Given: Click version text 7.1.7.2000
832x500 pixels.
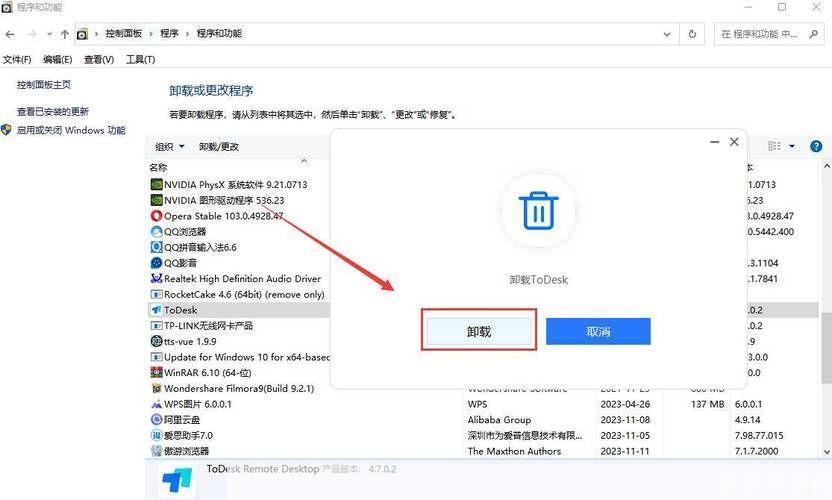Looking at the screenshot, I should (756, 451).
